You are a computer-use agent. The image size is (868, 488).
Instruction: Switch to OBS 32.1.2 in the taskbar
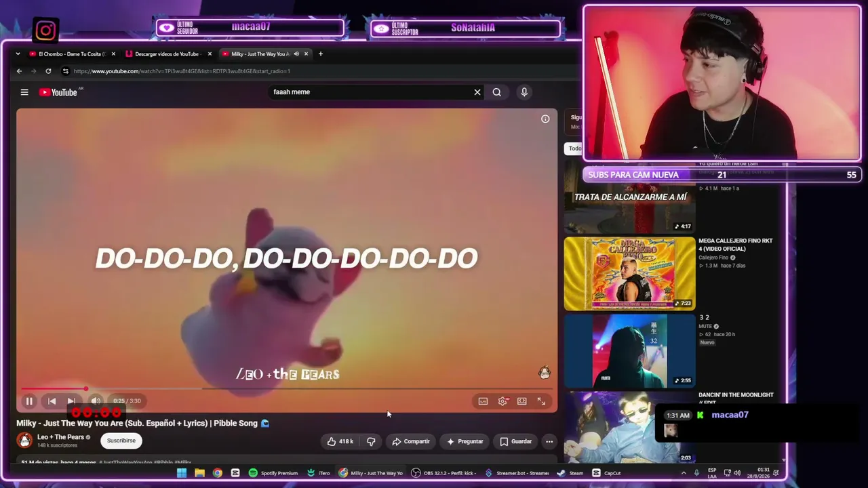pyautogui.click(x=444, y=473)
